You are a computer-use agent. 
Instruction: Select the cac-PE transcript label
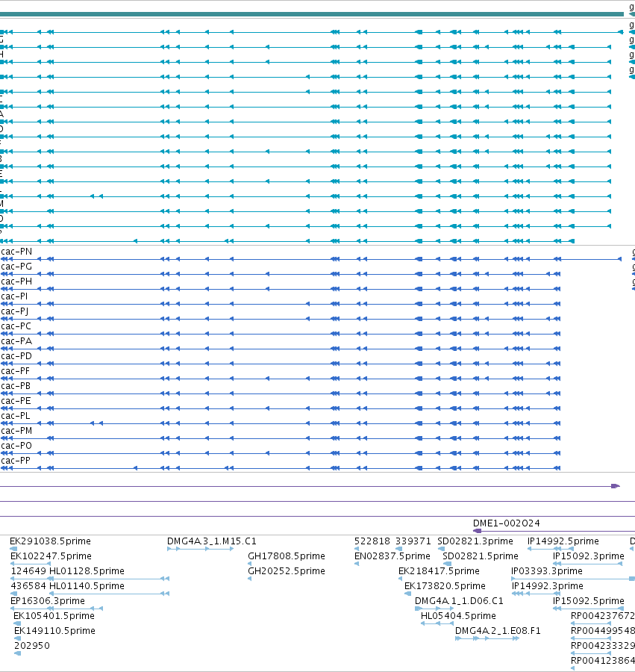pos(16,401)
